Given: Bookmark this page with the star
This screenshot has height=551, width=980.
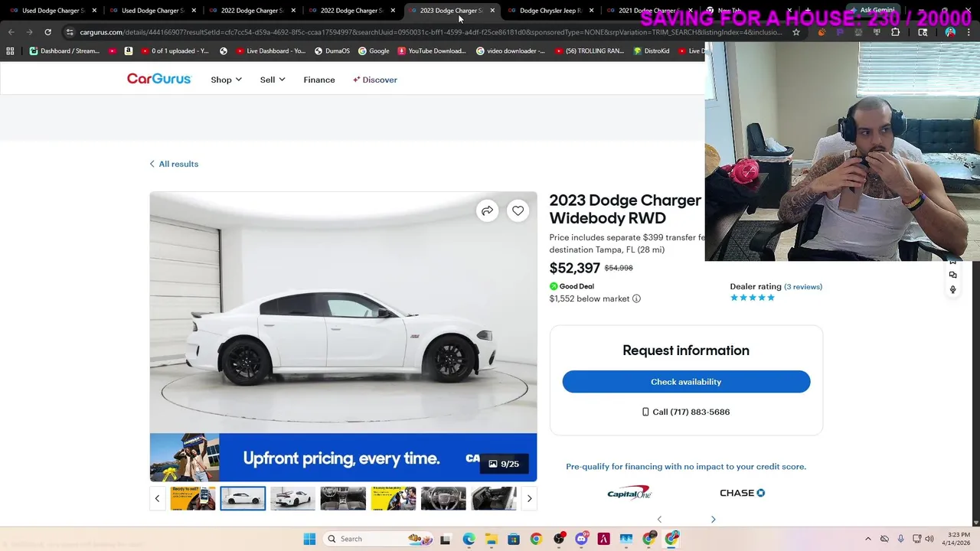Looking at the screenshot, I should click(796, 32).
